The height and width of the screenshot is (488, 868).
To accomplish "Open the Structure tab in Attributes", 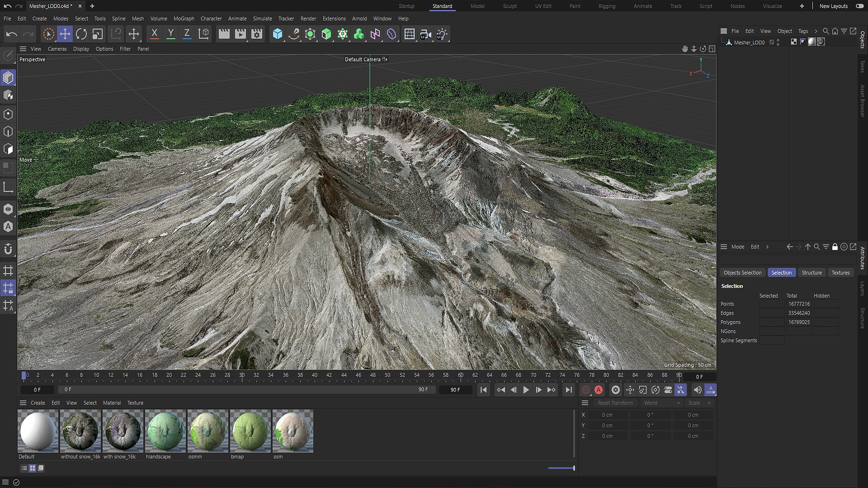I will tap(811, 272).
